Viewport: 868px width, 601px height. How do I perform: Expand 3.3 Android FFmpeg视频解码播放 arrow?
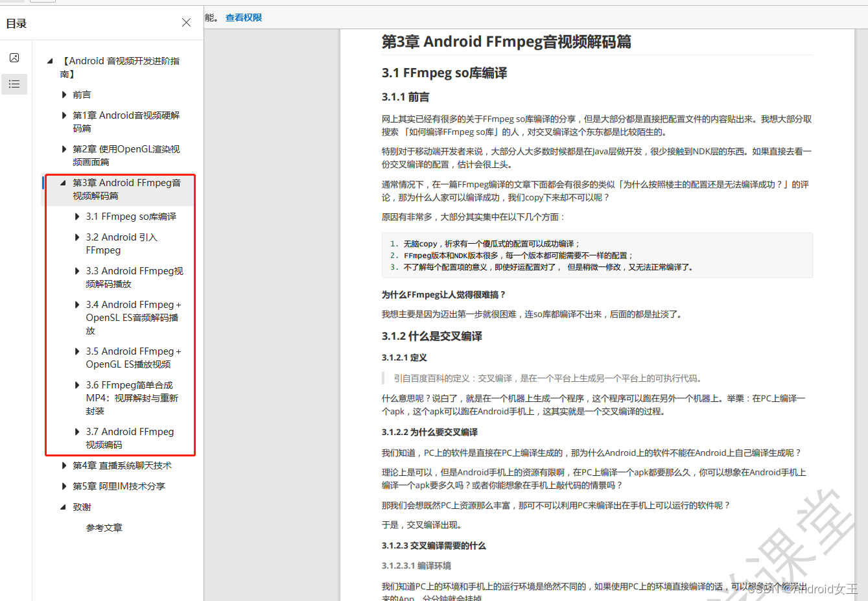pyautogui.click(x=77, y=271)
